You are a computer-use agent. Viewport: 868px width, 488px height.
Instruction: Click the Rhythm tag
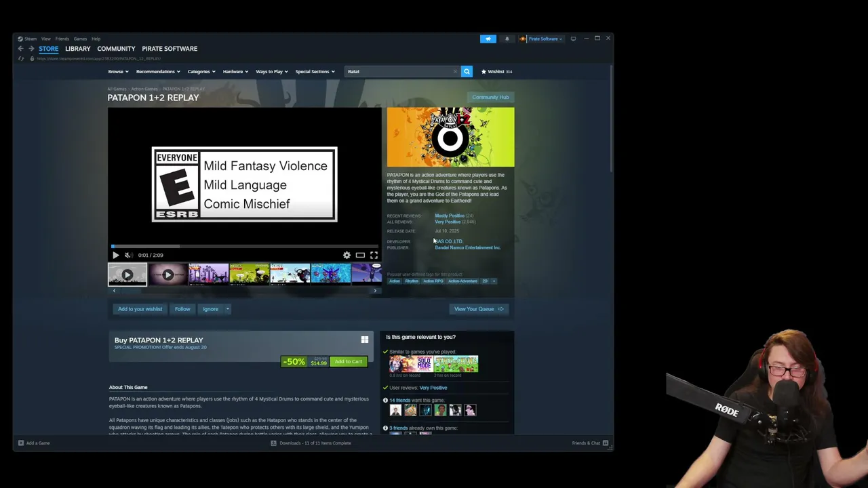point(412,281)
